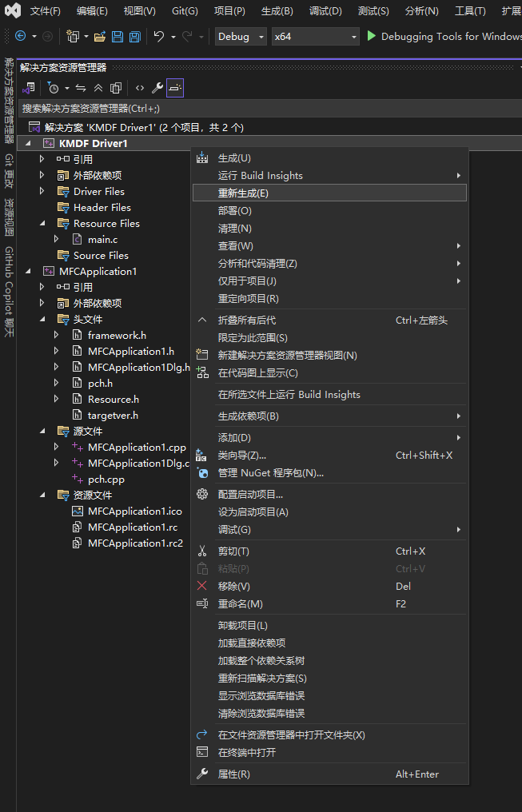Click the new Solution Explorer view icon
522x812 pixels.
coord(202,355)
